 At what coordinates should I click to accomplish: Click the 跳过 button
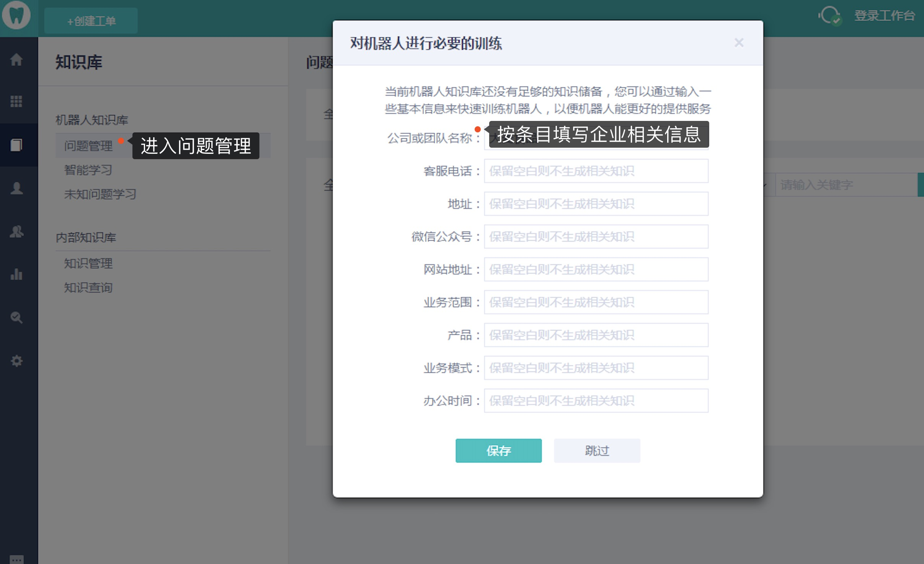point(597,451)
